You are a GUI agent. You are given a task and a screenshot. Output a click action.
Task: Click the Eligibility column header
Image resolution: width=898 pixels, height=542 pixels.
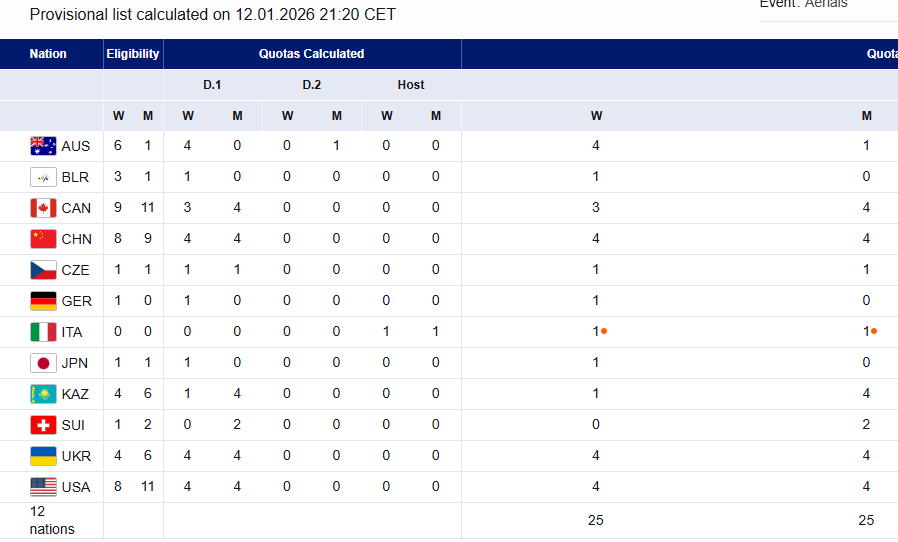133,54
